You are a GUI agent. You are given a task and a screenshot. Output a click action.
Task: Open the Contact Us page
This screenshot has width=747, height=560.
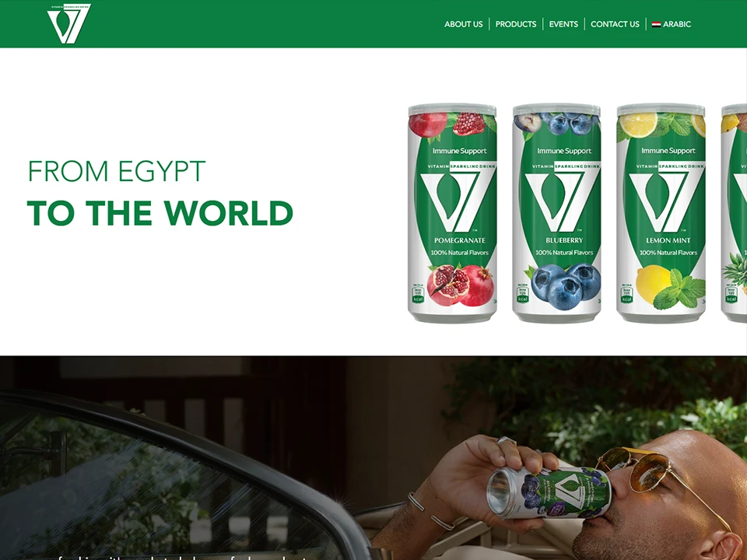click(x=615, y=24)
